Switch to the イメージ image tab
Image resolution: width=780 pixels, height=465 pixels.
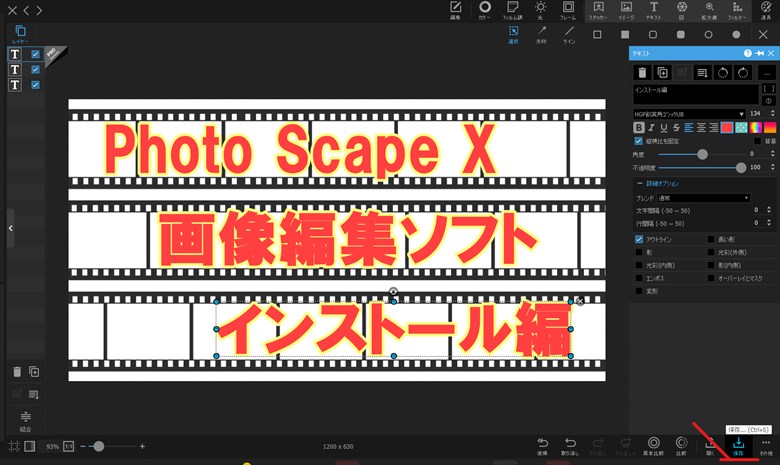coord(626,10)
